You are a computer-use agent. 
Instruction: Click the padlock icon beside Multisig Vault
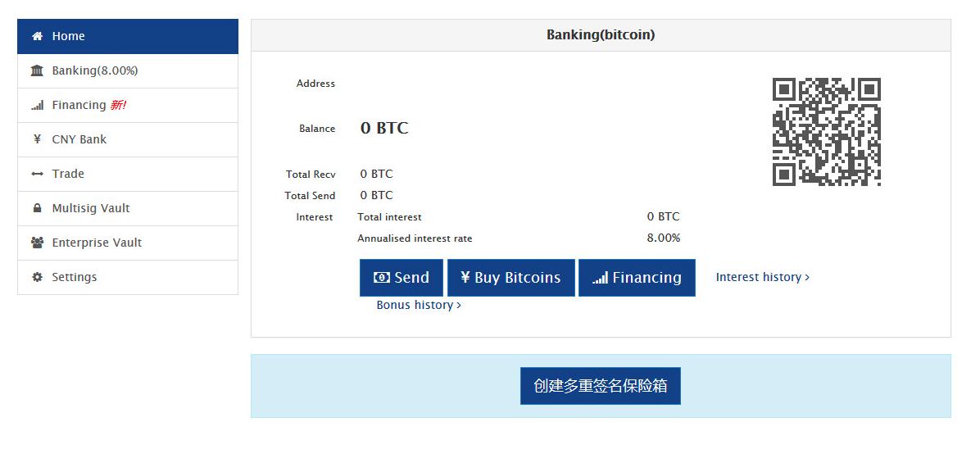38,208
